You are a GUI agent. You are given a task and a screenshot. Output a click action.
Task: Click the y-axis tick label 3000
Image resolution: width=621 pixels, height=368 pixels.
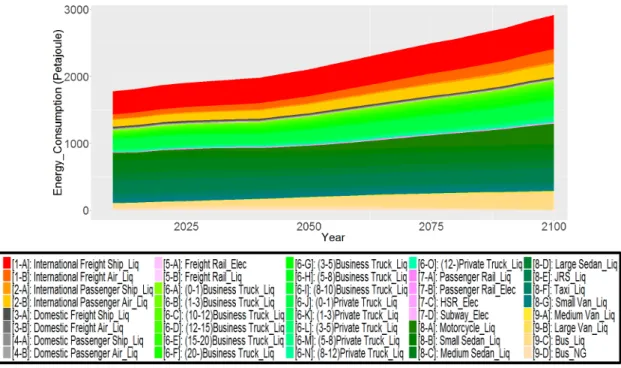76,10
